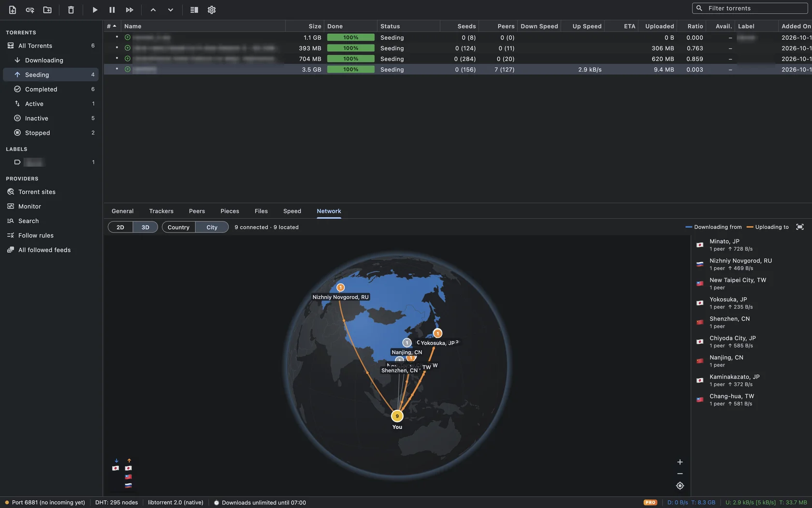Screen dimensions: 812x508
Task: Open the Pieces tab
Action: 230,211
